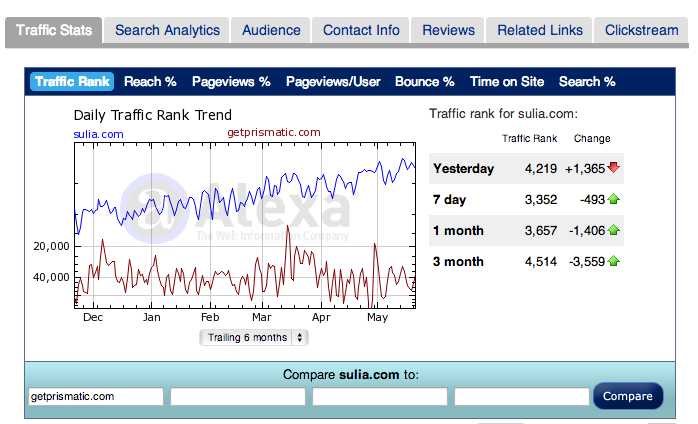This screenshot has height=424, width=698.
Task: Click the second empty compare site field
Action: [x=380, y=396]
